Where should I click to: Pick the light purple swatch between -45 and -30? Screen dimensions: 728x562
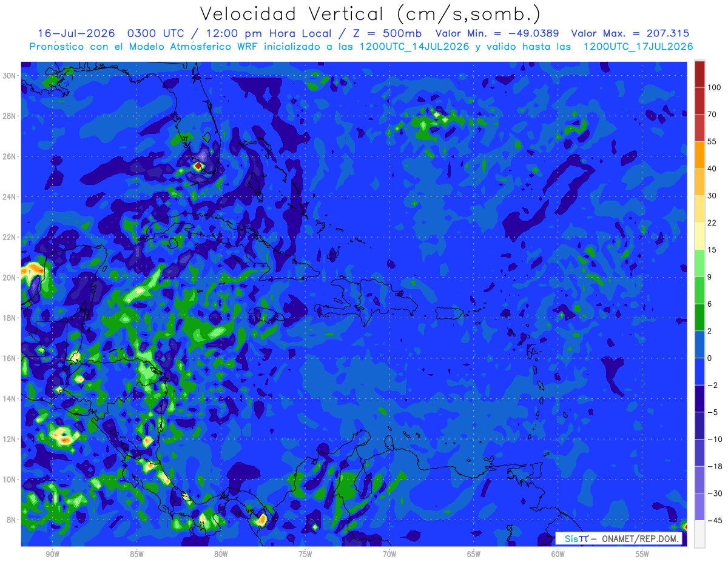(x=699, y=507)
